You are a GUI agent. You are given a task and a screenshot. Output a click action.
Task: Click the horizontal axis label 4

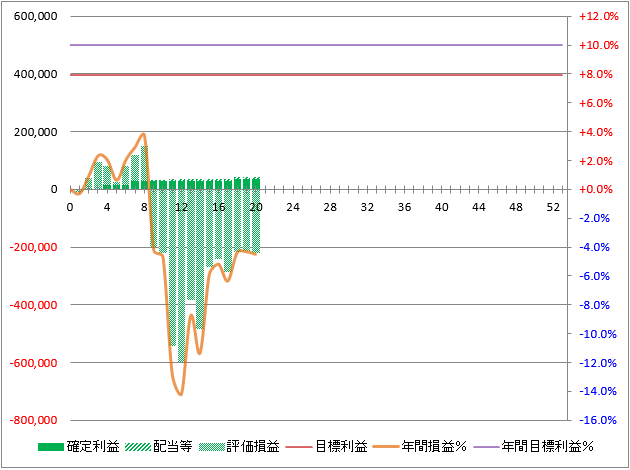pyautogui.click(x=107, y=207)
